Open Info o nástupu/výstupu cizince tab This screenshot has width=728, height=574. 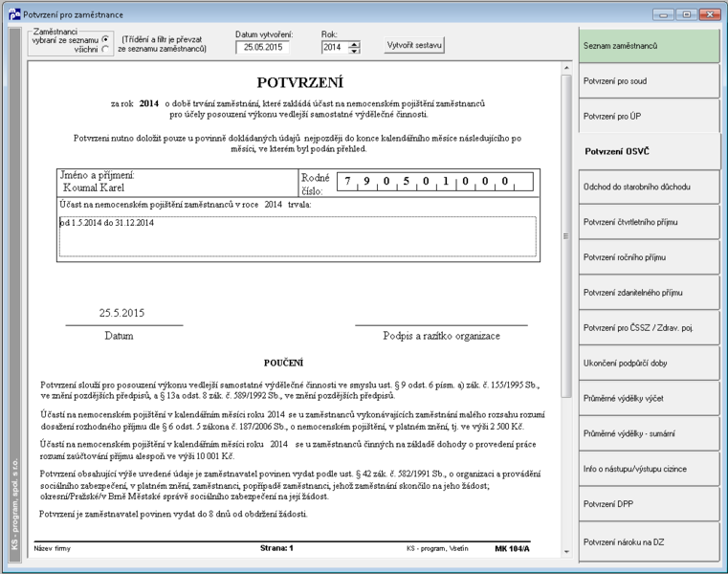click(649, 469)
